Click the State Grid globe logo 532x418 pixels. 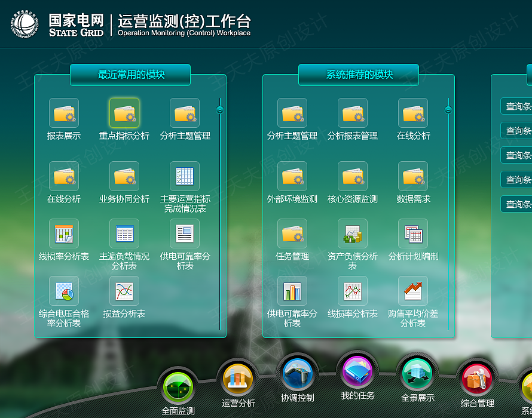click(25, 24)
